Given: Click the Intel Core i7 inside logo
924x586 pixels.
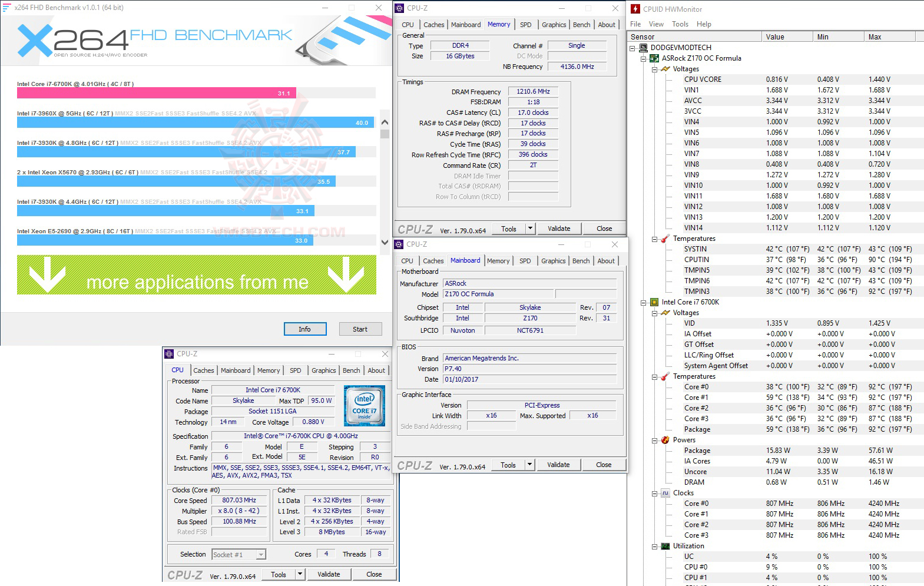Looking at the screenshot, I should (x=365, y=406).
